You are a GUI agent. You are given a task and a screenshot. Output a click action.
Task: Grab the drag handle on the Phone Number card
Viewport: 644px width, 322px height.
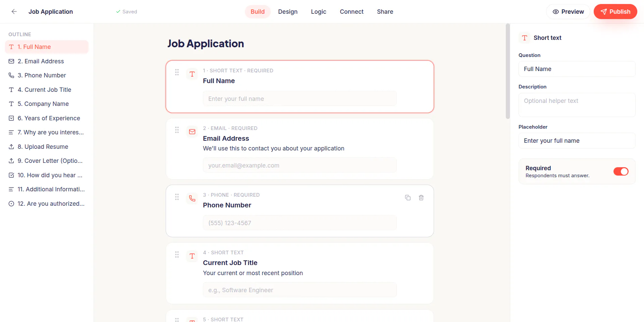pyautogui.click(x=177, y=197)
